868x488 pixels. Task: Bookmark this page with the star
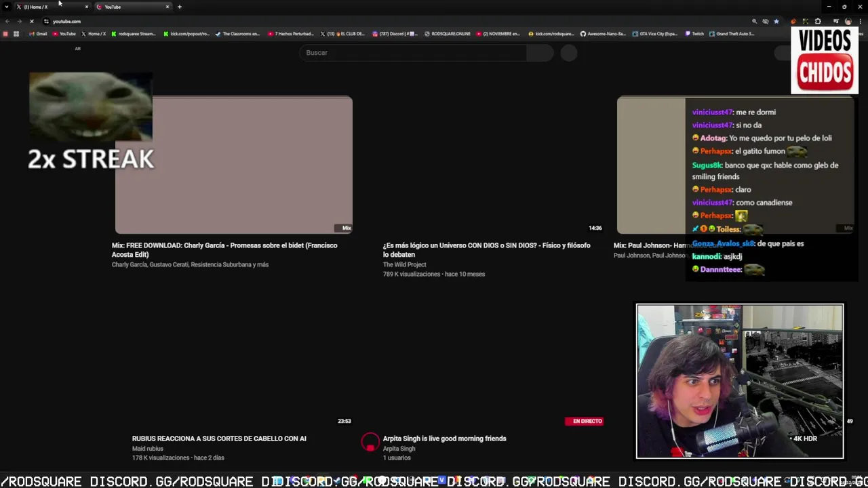point(776,21)
